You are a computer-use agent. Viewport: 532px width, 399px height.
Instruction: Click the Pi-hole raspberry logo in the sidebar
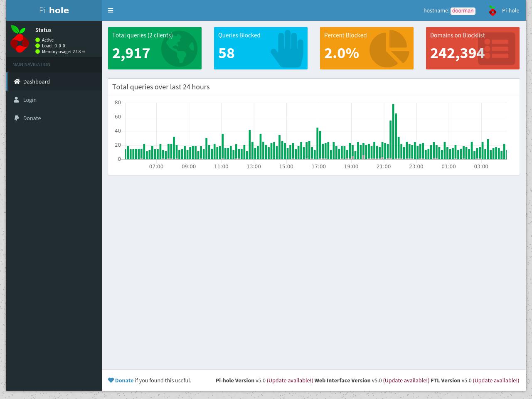pos(20,39)
